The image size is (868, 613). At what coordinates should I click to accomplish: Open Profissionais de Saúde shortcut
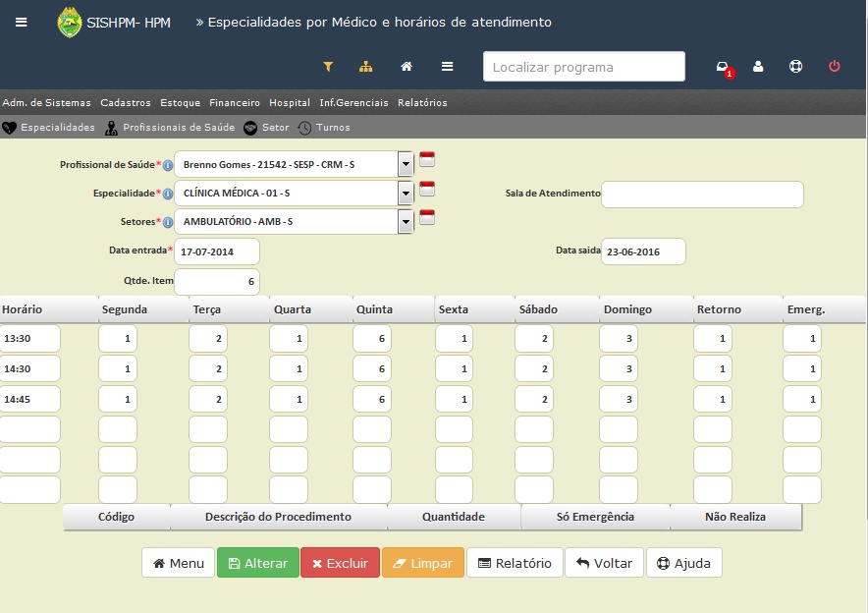click(x=170, y=128)
